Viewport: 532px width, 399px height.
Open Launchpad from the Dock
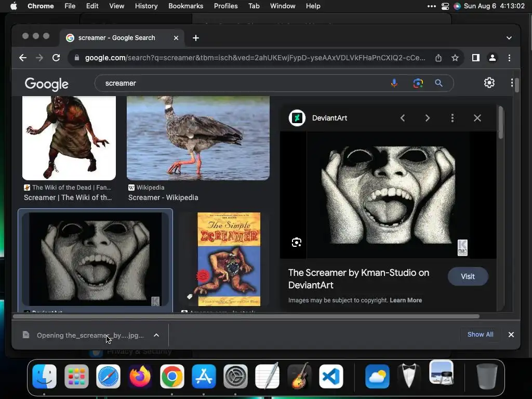coord(76,376)
